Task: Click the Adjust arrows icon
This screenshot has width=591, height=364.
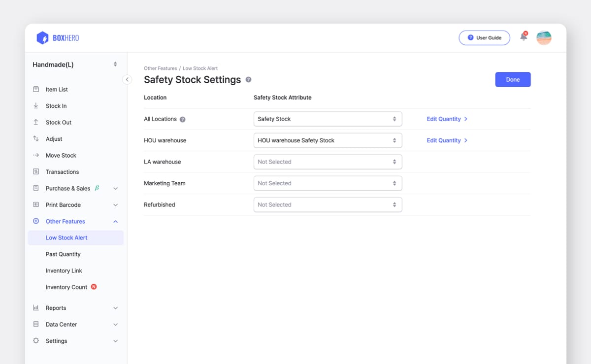Action: [36, 138]
